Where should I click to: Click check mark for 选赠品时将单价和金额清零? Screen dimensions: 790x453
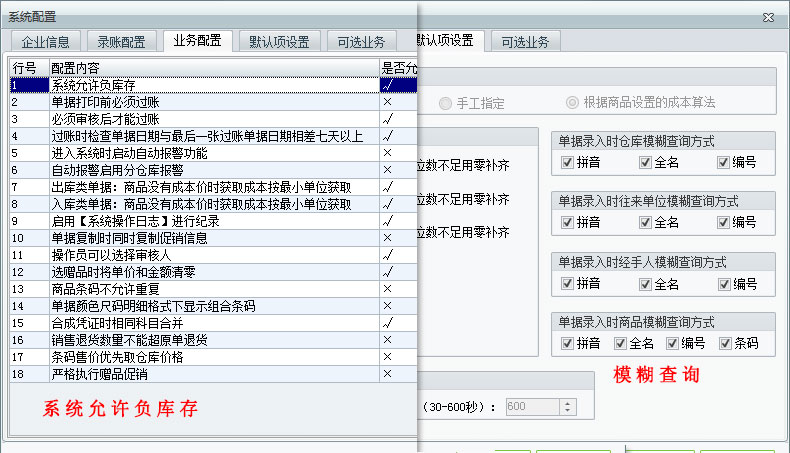point(387,272)
